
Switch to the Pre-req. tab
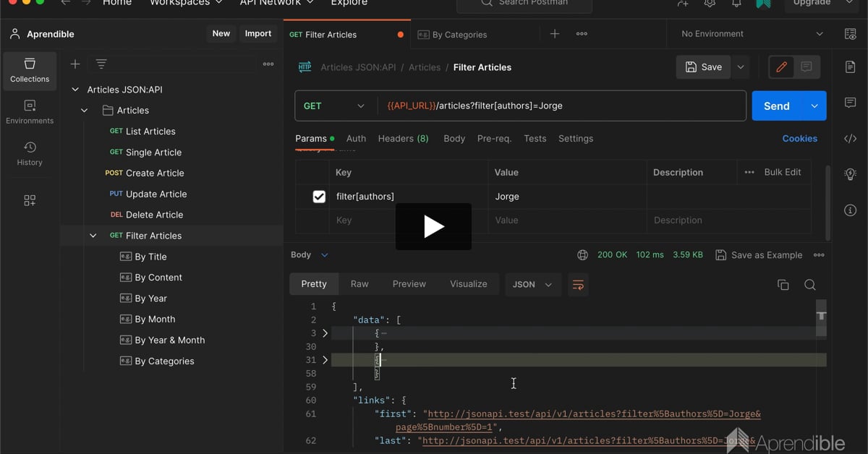[494, 139]
